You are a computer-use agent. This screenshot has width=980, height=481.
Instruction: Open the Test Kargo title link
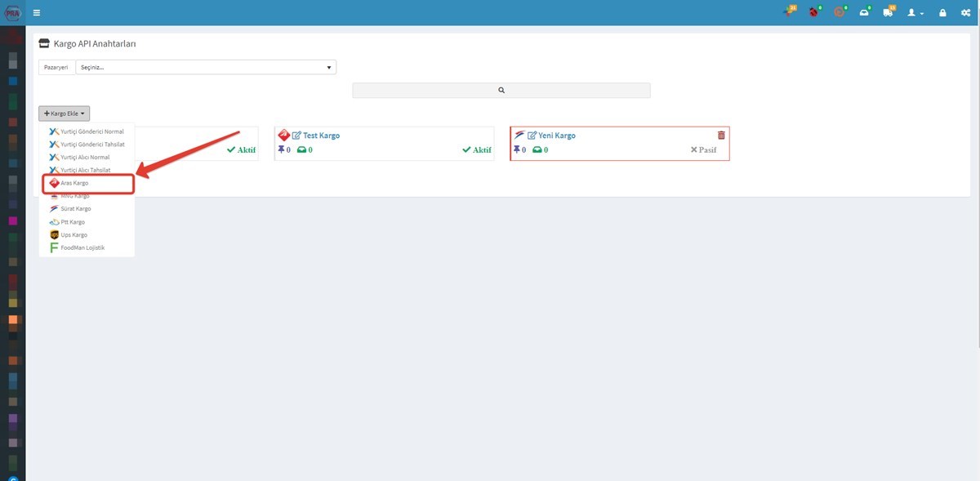322,136
